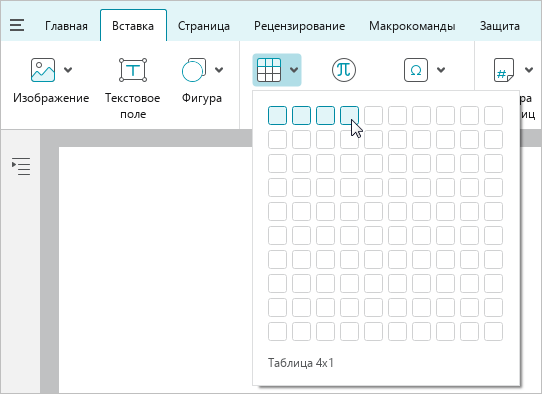Open the Защита tab
542x394 pixels.
500,26
